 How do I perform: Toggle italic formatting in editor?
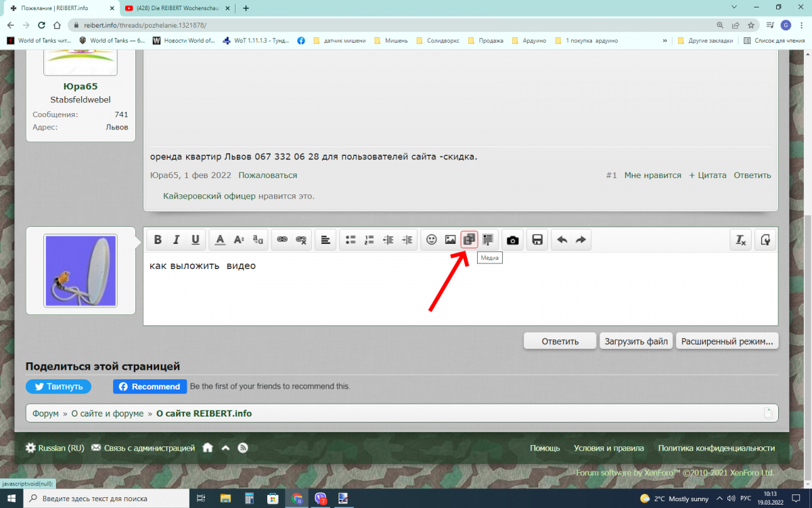(x=177, y=240)
